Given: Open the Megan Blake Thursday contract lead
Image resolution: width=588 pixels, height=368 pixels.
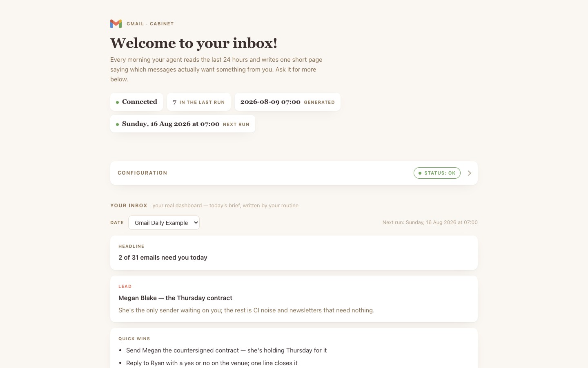Looking at the screenshot, I should coord(294,299).
